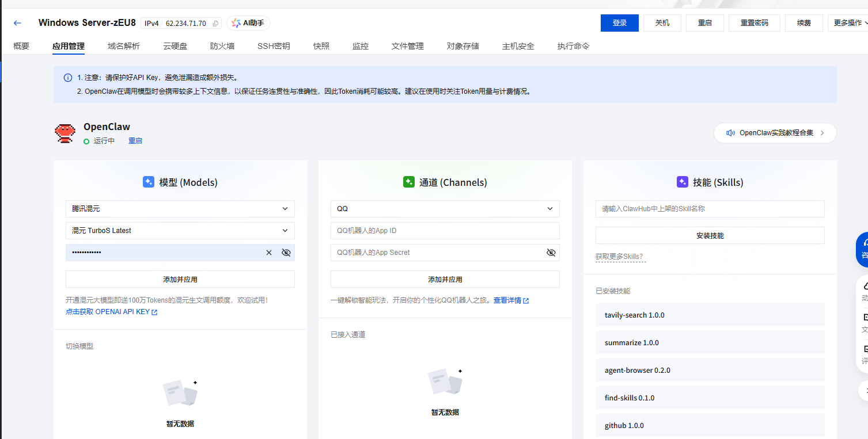Screen dimensions: 868x439
Task: Select the 应用管理 tab
Action: pos(69,46)
